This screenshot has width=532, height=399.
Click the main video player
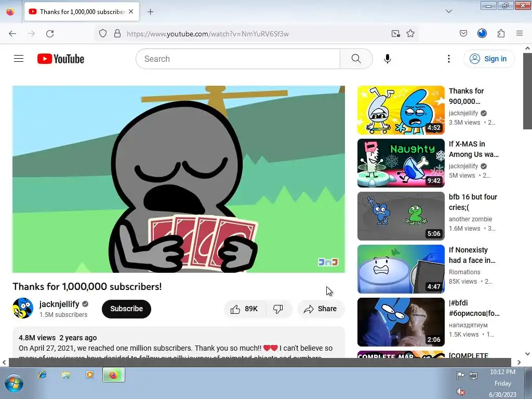[x=179, y=179]
